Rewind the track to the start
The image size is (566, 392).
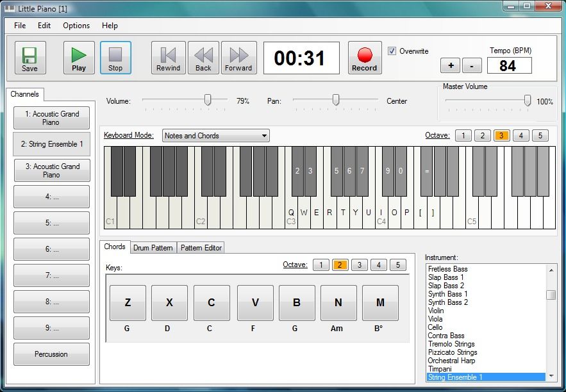coord(168,58)
